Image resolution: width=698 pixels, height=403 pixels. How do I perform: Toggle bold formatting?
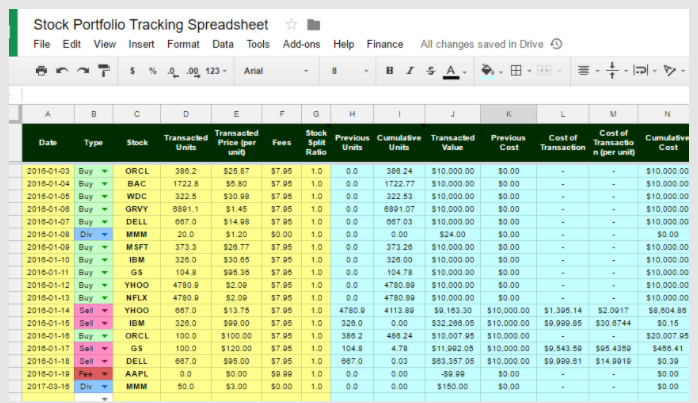click(x=389, y=71)
